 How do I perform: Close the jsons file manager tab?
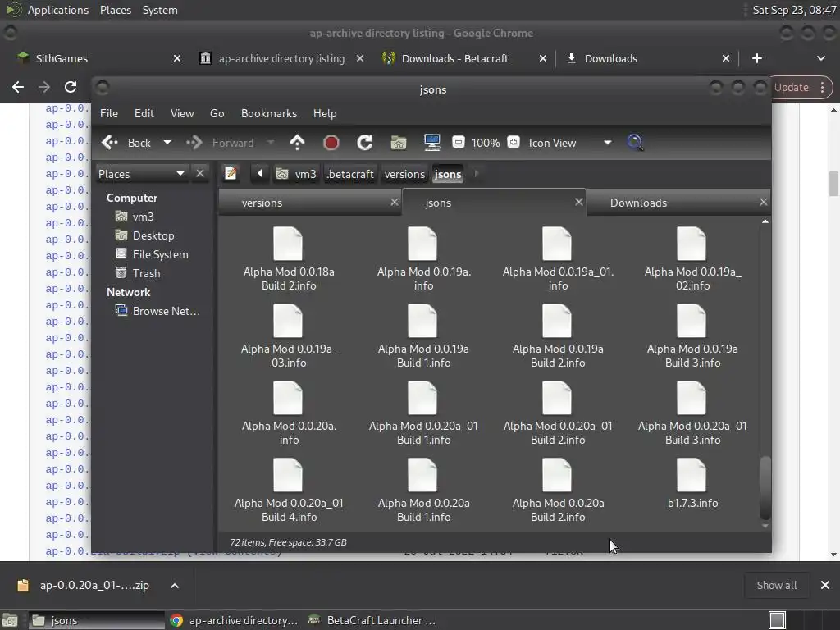coord(578,202)
